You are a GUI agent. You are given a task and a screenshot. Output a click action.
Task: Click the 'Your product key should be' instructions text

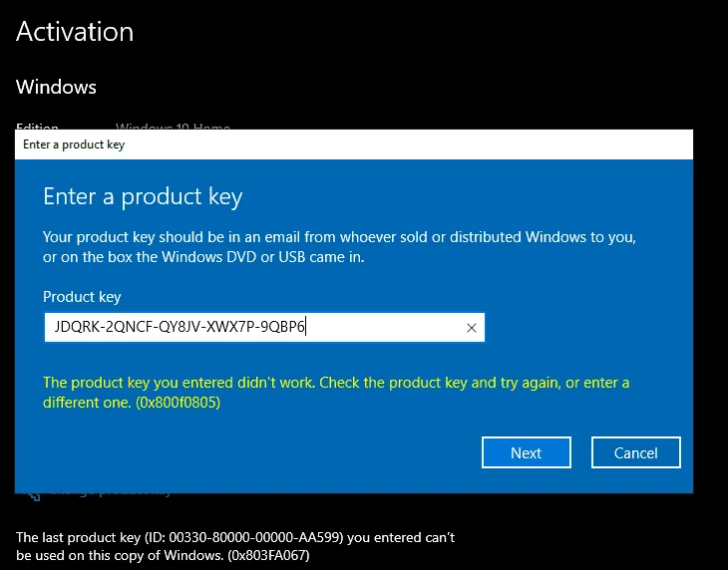pyautogui.click(x=339, y=247)
